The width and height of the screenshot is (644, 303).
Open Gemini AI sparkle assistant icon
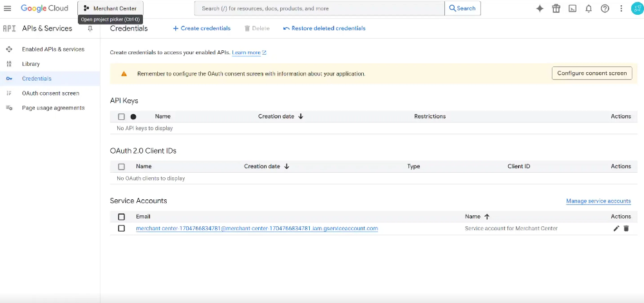540,8
